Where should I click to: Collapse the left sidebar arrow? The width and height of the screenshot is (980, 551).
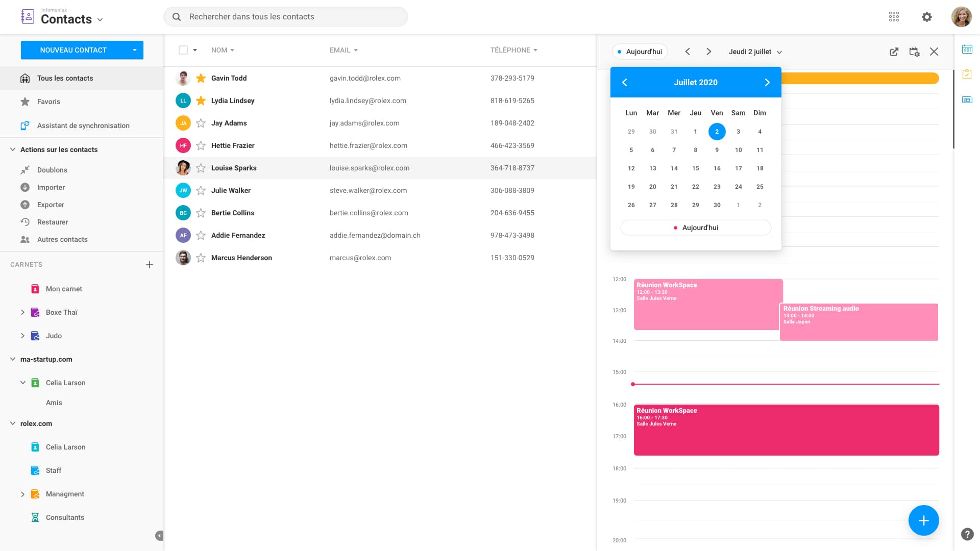(x=159, y=536)
